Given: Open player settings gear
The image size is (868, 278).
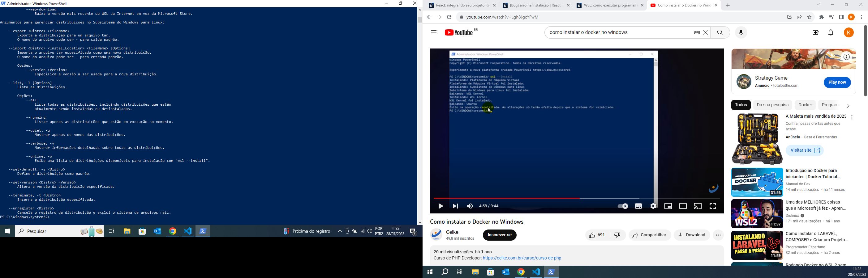Looking at the screenshot, I should 653,206.
